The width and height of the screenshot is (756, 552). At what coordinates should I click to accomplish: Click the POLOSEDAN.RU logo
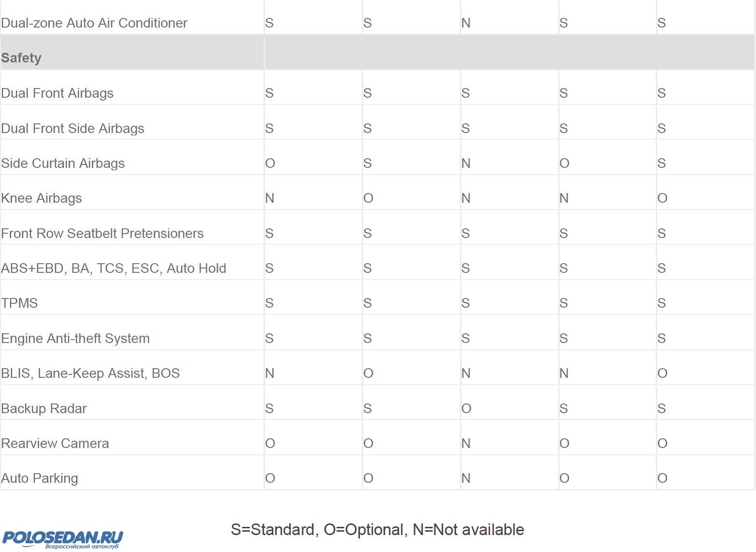pos(62,539)
